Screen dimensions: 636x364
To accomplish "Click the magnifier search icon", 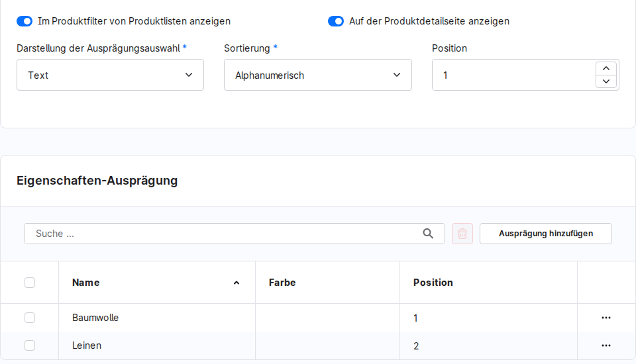I will [428, 234].
